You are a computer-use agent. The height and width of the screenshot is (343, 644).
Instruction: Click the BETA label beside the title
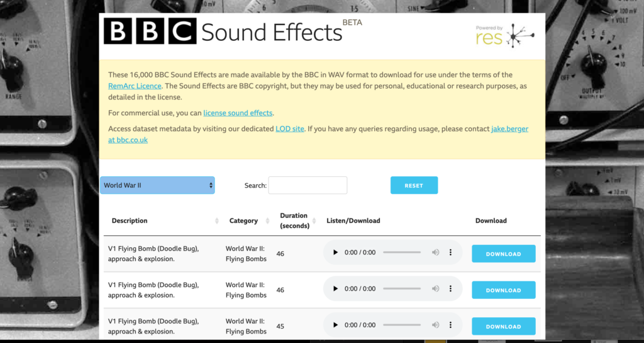pyautogui.click(x=352, y=23)
